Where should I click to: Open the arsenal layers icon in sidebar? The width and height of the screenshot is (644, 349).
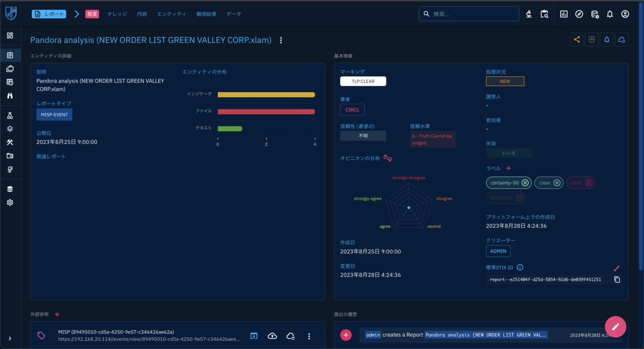[x=10, y=129]
